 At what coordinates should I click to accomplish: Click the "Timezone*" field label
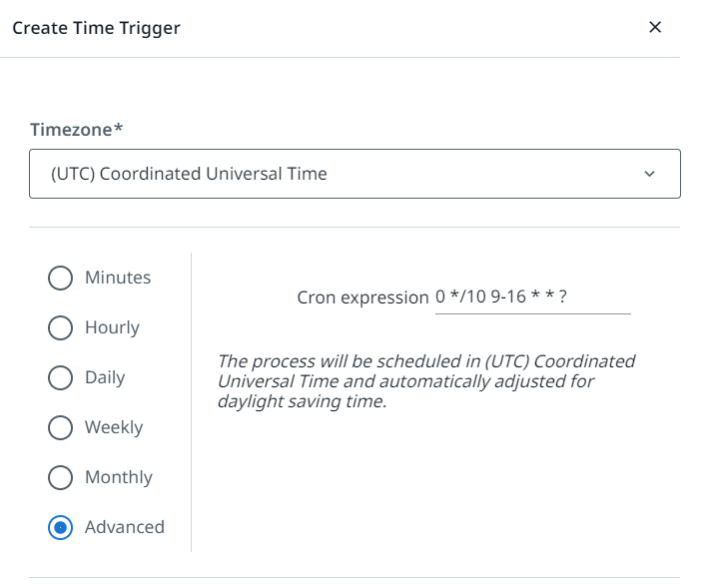tap(76, 130)
